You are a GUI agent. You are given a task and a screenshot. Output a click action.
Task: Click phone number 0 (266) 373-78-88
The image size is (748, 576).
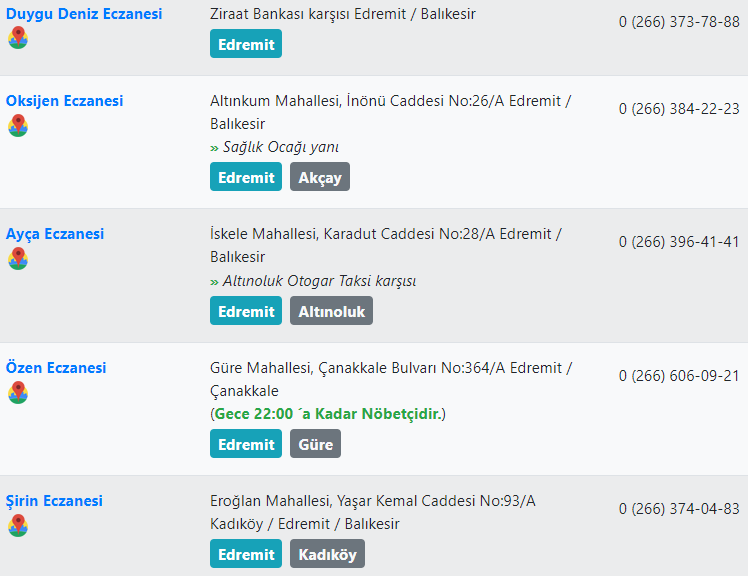click(679, 22)
